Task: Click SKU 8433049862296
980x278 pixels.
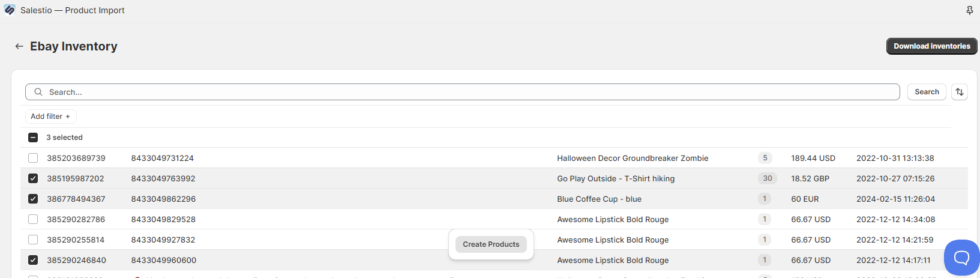Action: (163, 199)
